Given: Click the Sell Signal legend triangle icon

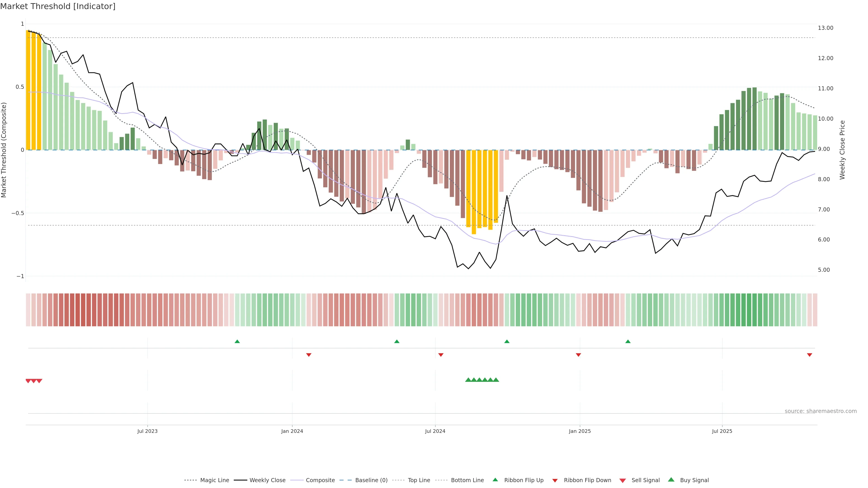Looking at the screenshot, I should [x=623, y=481].
